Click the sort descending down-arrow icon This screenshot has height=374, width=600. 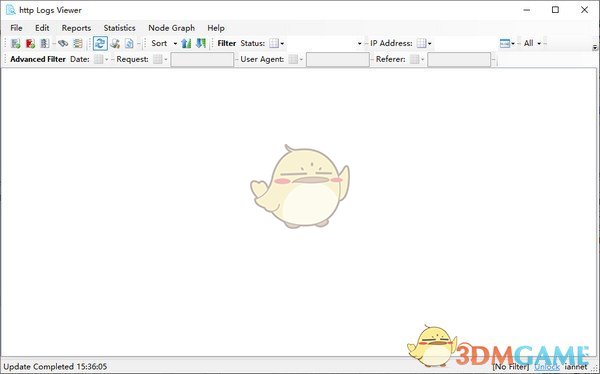tap(201, 43)
